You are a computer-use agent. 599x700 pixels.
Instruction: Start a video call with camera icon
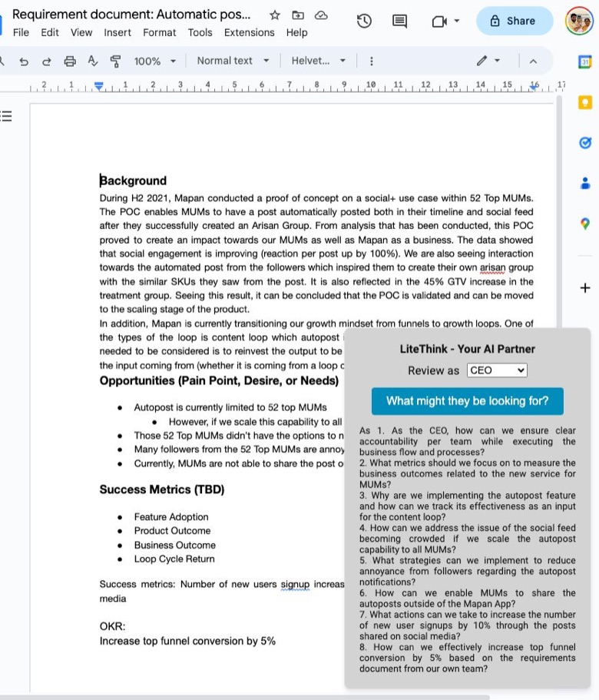pyautogui.click(x=439, y=21)
